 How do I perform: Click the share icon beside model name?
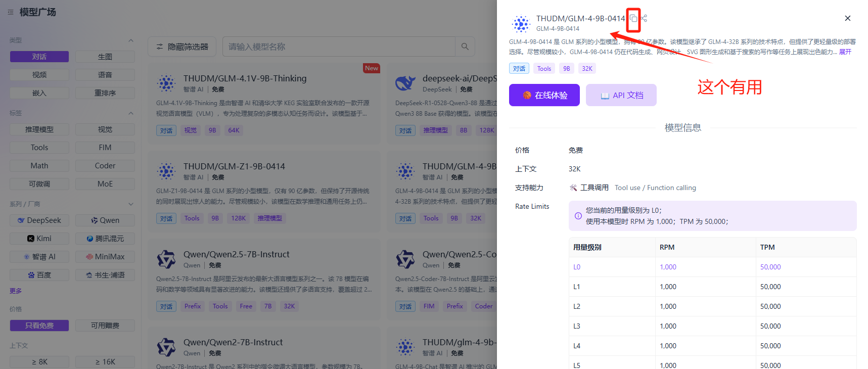644,18
